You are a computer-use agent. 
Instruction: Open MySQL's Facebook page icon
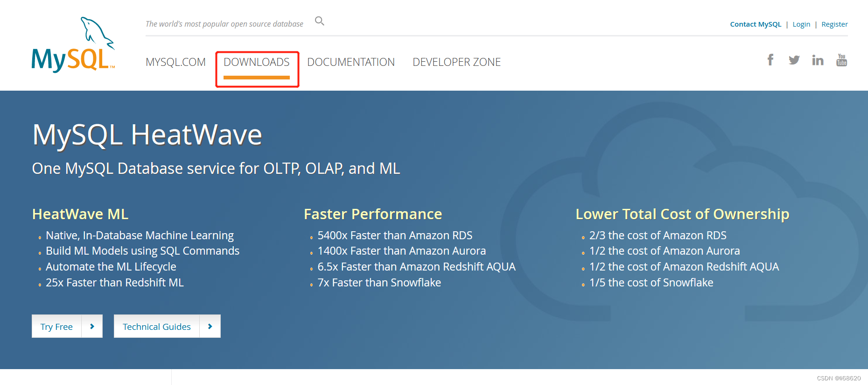770,60
